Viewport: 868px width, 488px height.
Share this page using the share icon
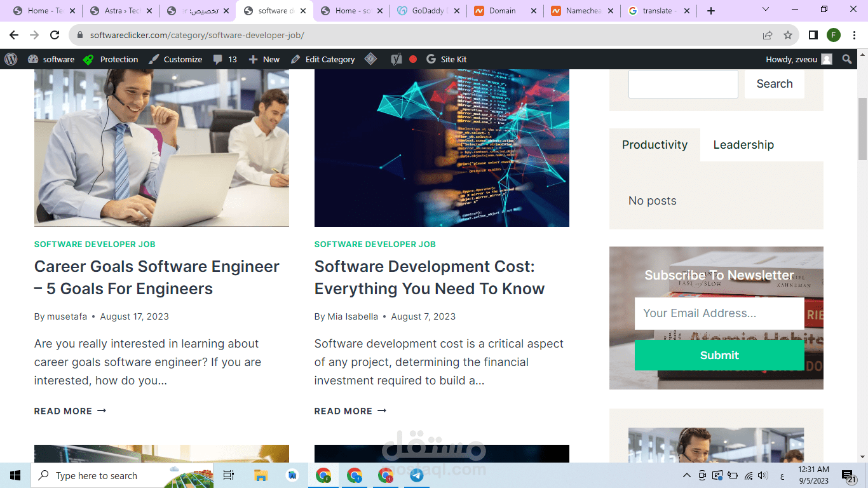(x=768, y=35)
